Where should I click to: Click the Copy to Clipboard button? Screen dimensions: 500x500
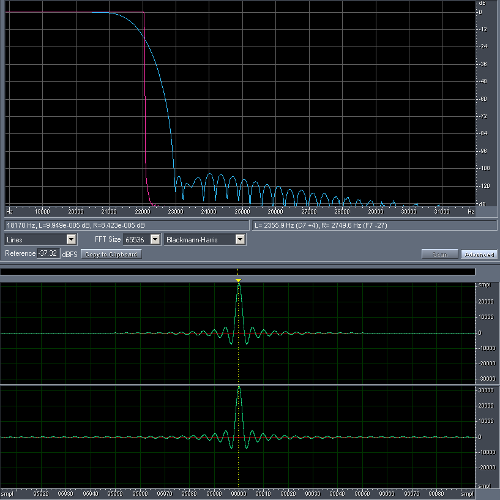pos(111,254)
